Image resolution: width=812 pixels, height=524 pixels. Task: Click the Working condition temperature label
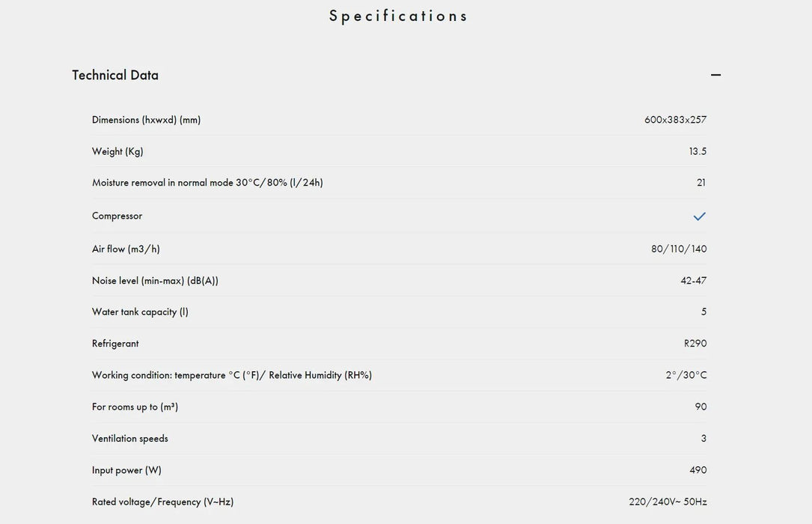tap(231, 375)
